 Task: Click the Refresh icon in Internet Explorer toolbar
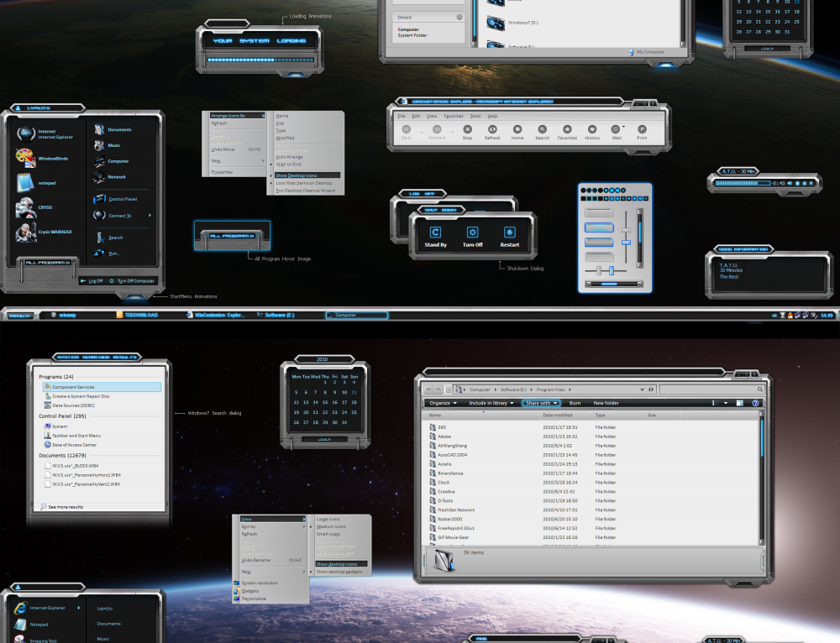[x=492, y=129]
